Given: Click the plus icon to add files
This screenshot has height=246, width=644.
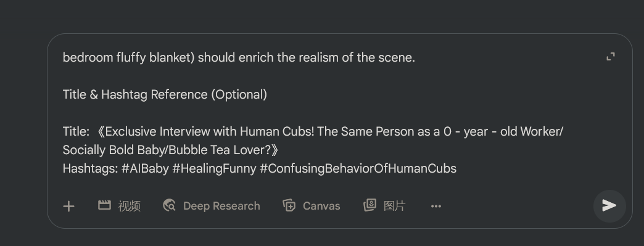Looking at the screenshot, I should click(x=68, y=206).
